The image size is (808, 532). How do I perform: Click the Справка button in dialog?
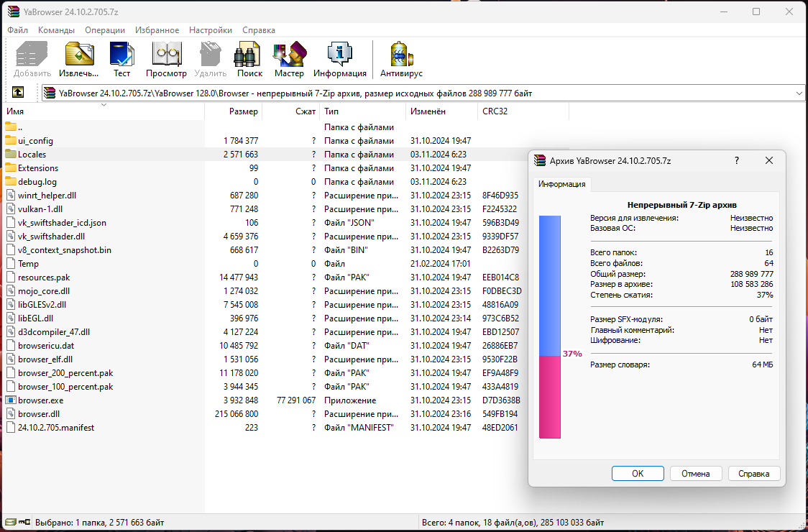pyautogui.click(x=753, y=473)
